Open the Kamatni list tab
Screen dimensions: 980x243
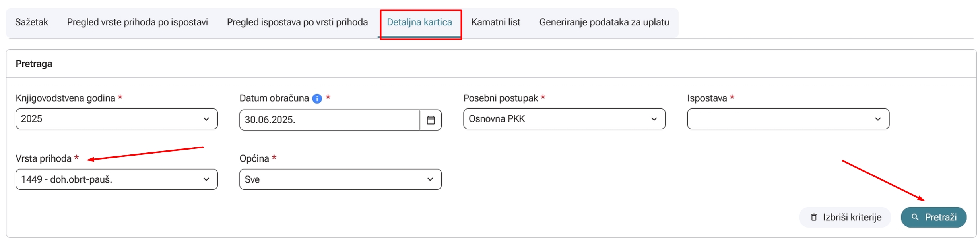(x=495, y=23)
